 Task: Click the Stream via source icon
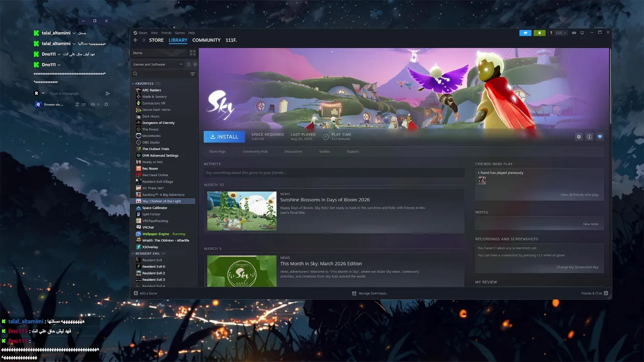[38, 105]
